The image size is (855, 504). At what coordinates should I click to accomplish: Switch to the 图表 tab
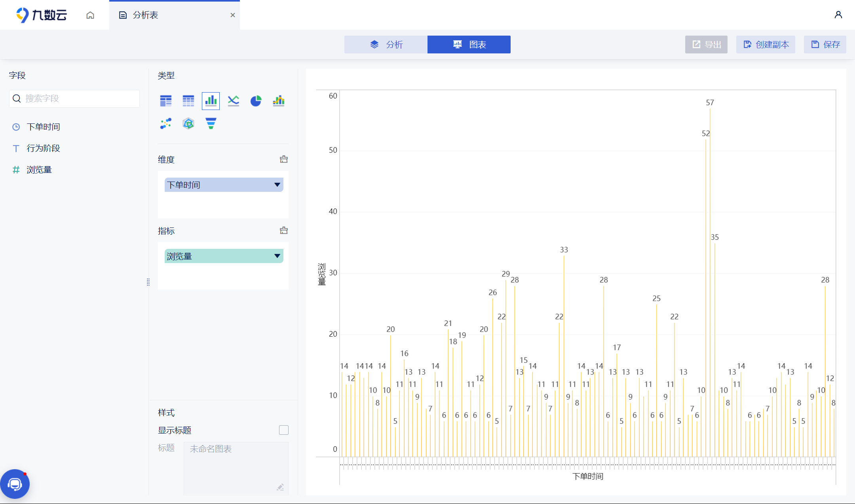coord(469,44)
